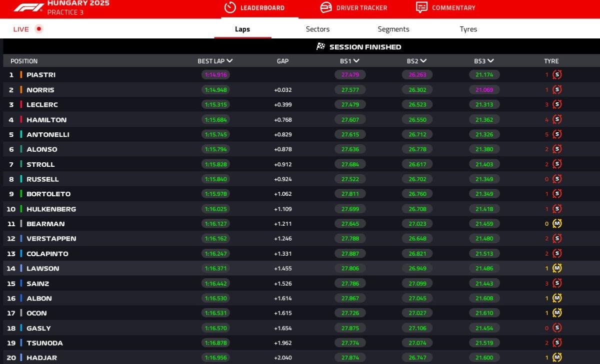Switch to the Segments tab
600x364 pixels.
pos(393,29)
